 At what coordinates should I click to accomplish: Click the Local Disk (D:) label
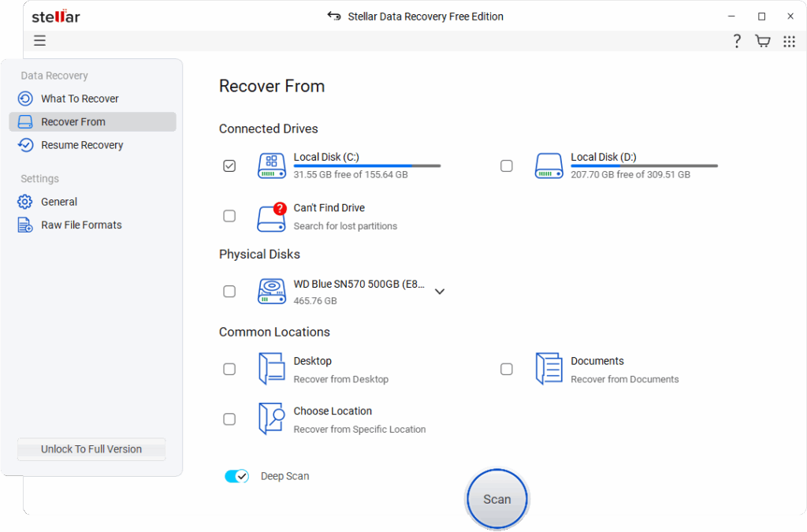coord(603,157)
